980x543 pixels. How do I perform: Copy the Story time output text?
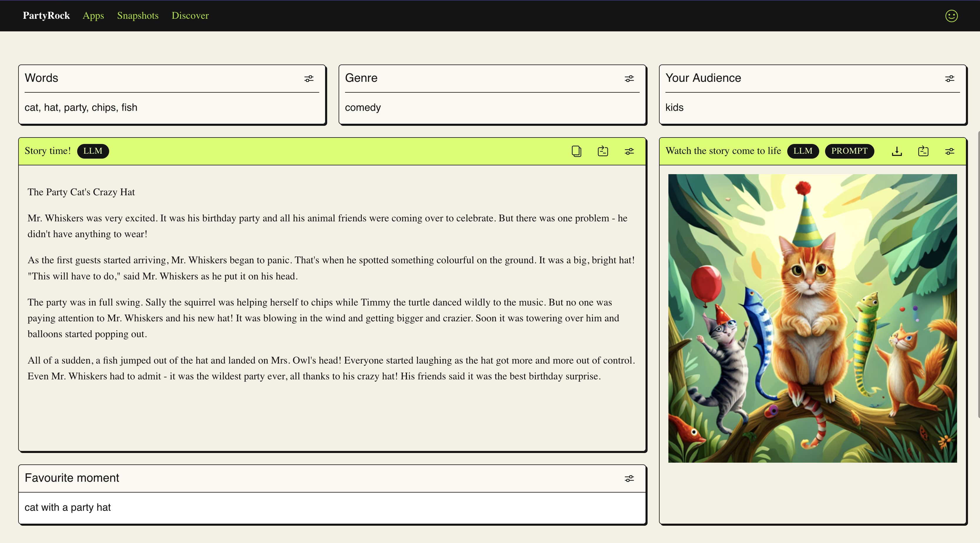tap(576, 151)
